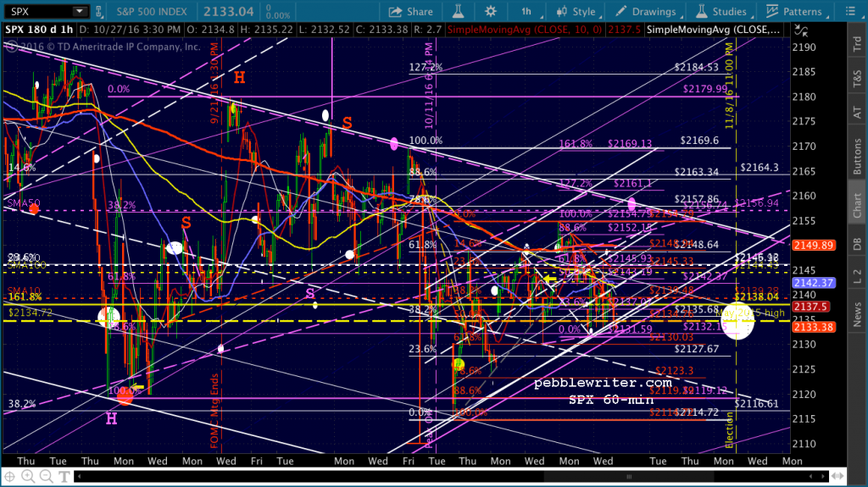Screen dimensions: 868x487
Task: Click the $2116.61 level label
Action: pos(757,404)
